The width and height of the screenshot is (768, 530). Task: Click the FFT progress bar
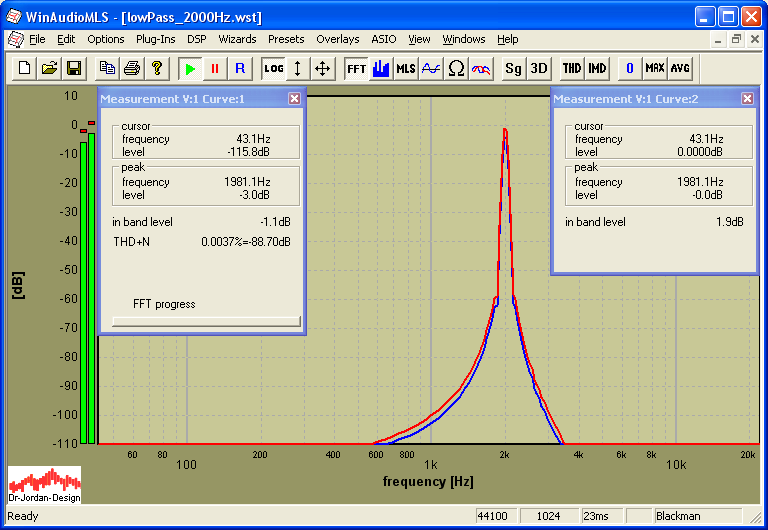point(206,321)
